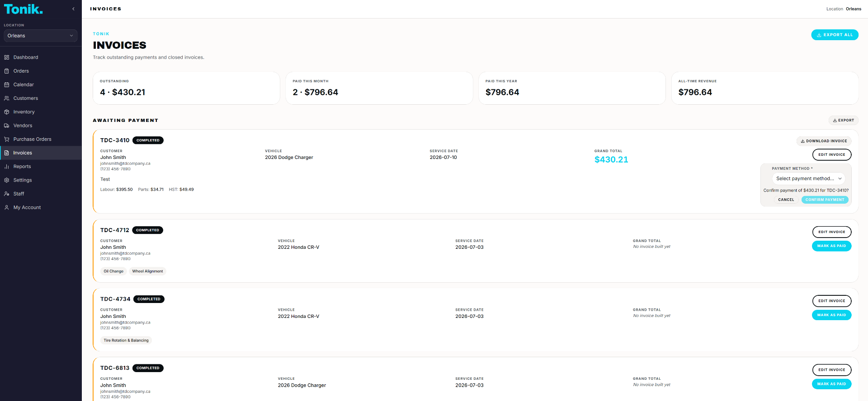
Task: Click the All-Time Revenue card
Action: [765, 88]
